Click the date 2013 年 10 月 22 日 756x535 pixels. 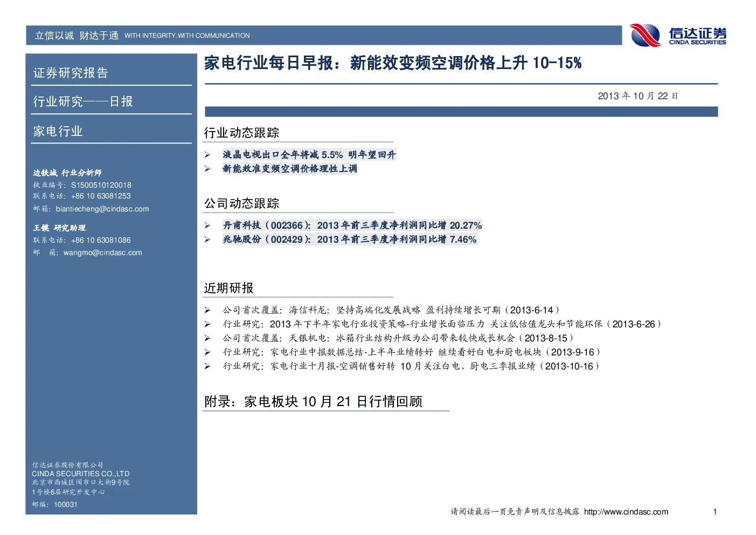tap(638, 96)
